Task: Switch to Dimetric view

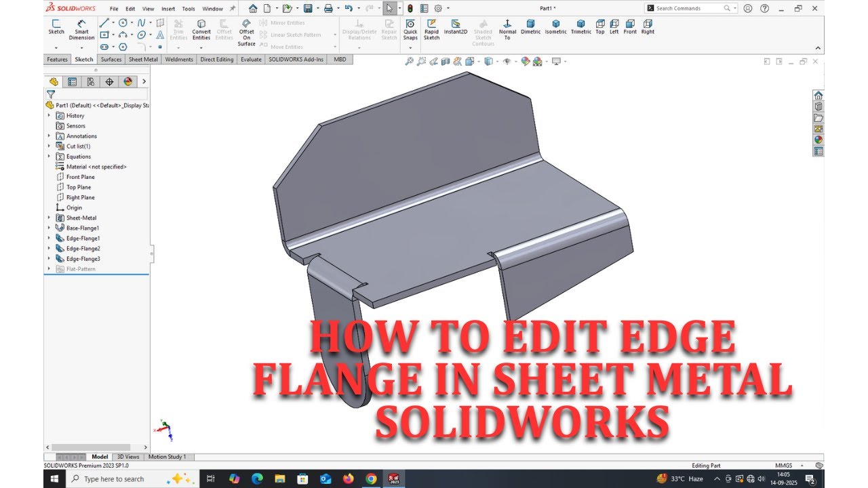Action: click(x=530, y=27)
